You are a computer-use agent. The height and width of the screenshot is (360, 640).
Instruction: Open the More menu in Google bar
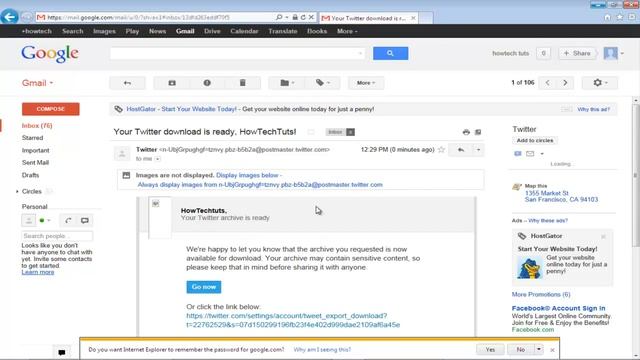coord(347,31)
